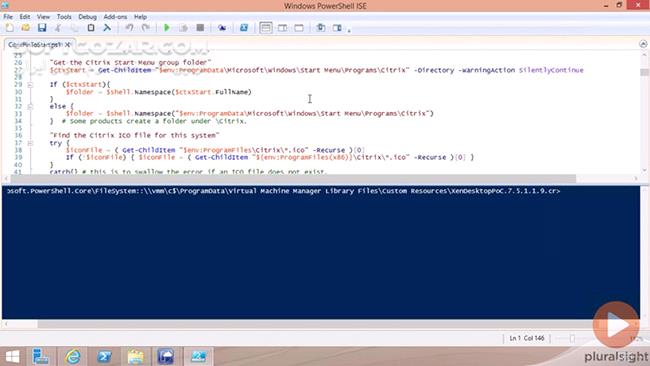Paste using the clipboard icon

(91, 28)
